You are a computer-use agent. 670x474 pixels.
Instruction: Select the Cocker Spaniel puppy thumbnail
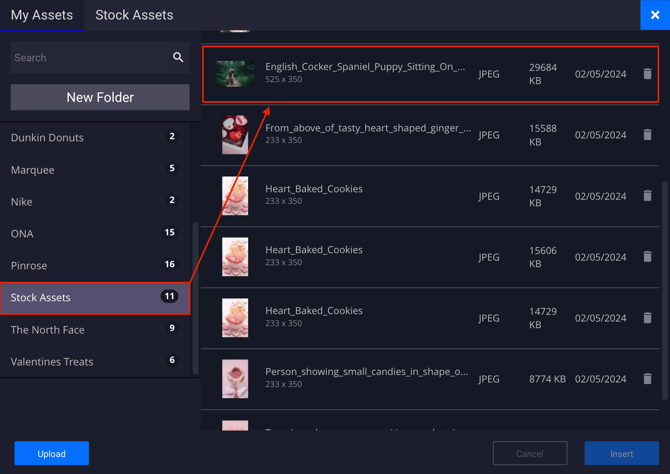pyautogui.click(x=235, y=74)
